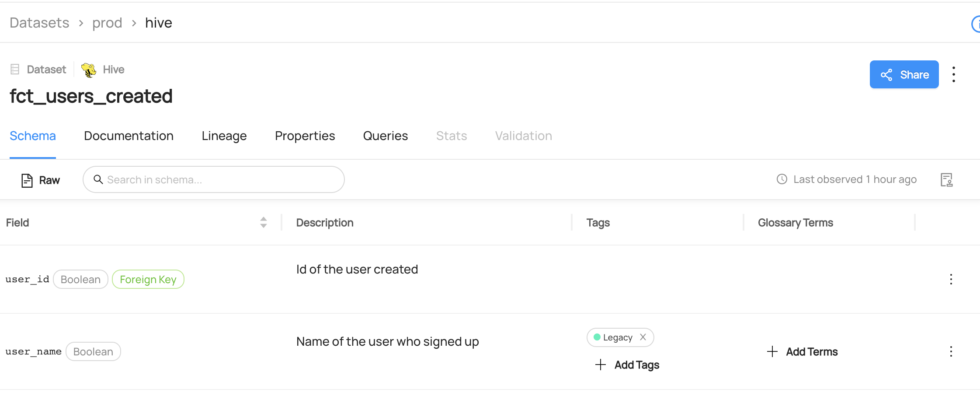Sort the Field column using sort arrows
Screen dimensions: 980x393
(x=263, y=222)
